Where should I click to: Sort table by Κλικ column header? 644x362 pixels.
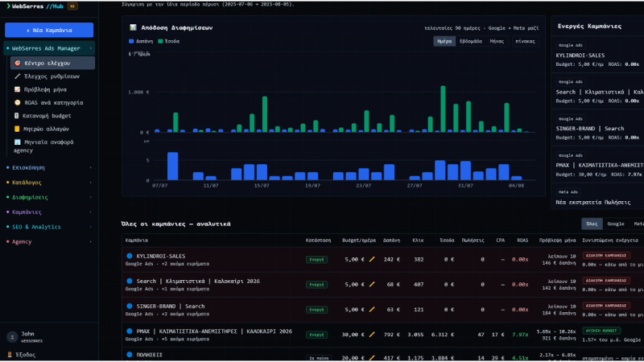tap(418, 240)
